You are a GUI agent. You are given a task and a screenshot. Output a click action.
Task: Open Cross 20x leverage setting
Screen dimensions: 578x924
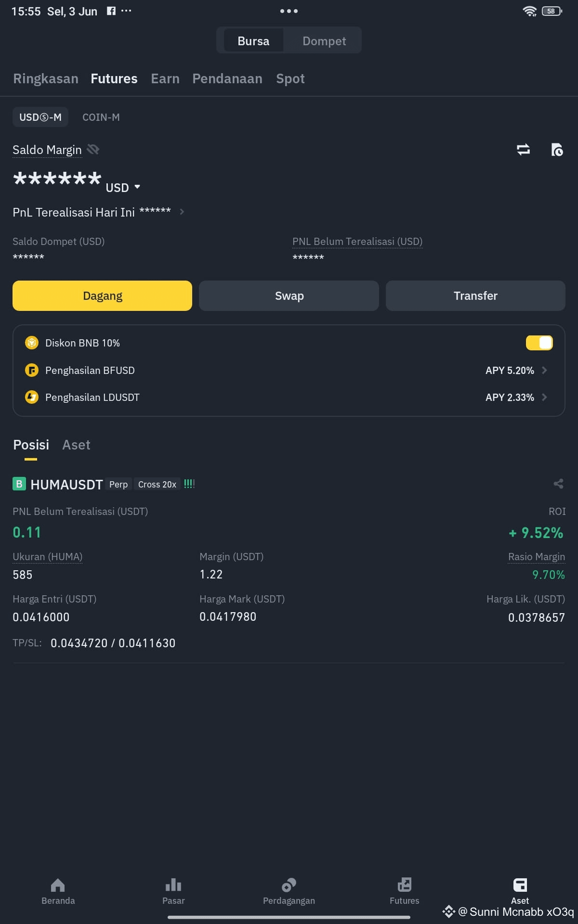point(157,484)
